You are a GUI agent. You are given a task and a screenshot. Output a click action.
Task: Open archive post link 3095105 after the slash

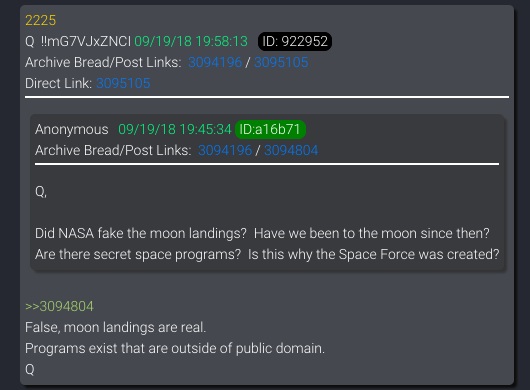point(281,63)
